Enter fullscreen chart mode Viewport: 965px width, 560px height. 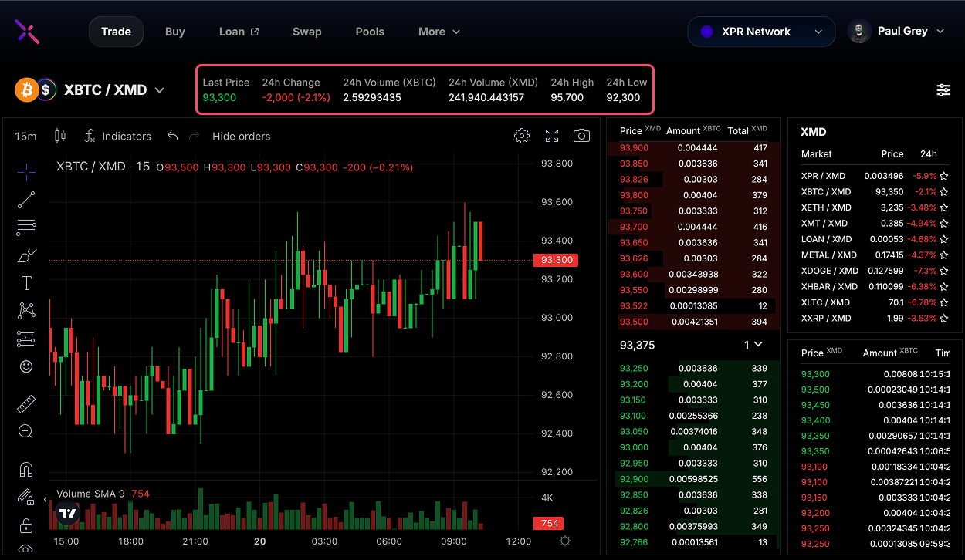[552, 136]
